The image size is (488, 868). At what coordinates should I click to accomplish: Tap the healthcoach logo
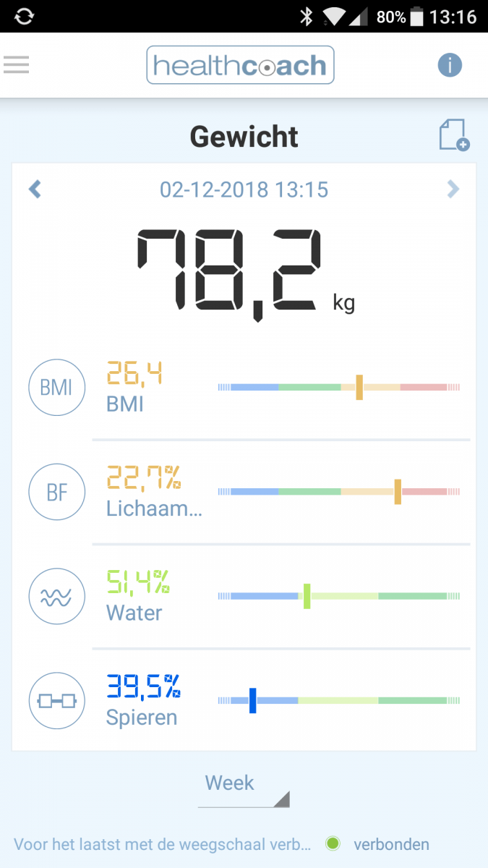click(x=240, y=66)
